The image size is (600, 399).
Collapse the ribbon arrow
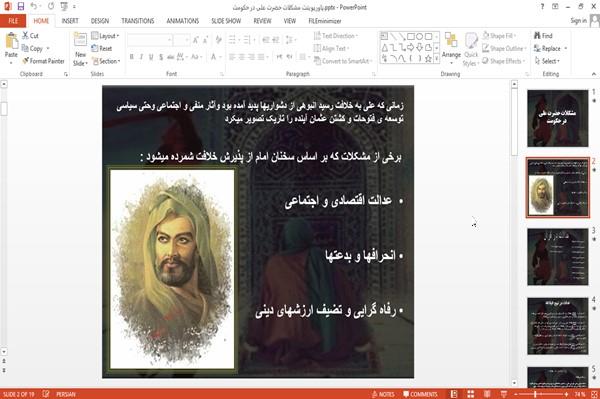(x=594, y=74)
